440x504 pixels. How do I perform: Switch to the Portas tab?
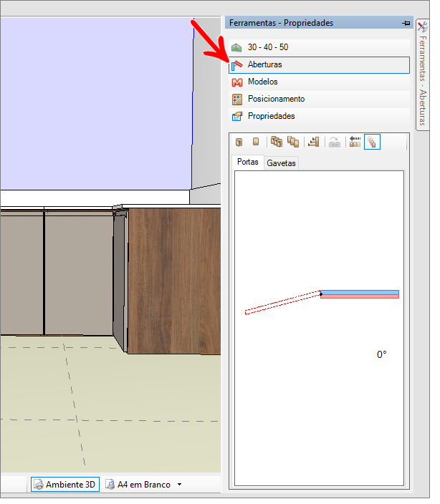pyautogui.click(x=248, y=162)
